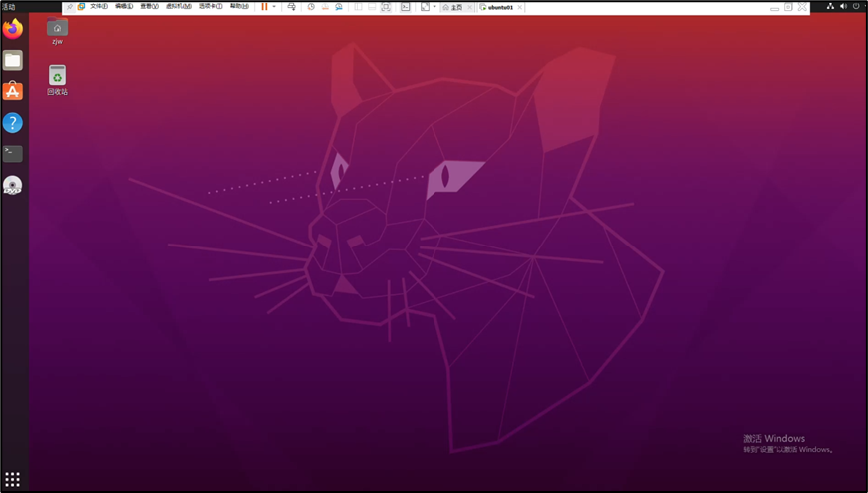Viewport: 868px width, 493px height.
Task: Close the ubuntu01 tab
Action: tap(519, 7)
